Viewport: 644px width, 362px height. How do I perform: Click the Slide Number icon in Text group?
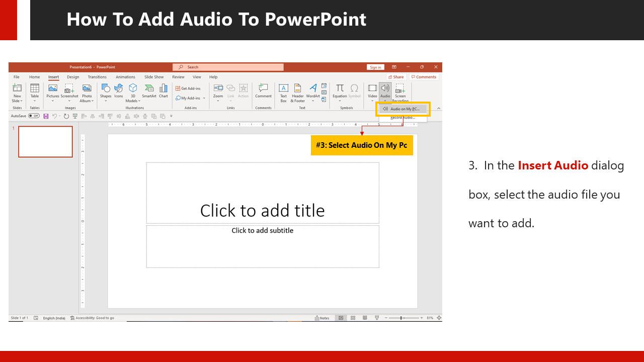point(324,92)
